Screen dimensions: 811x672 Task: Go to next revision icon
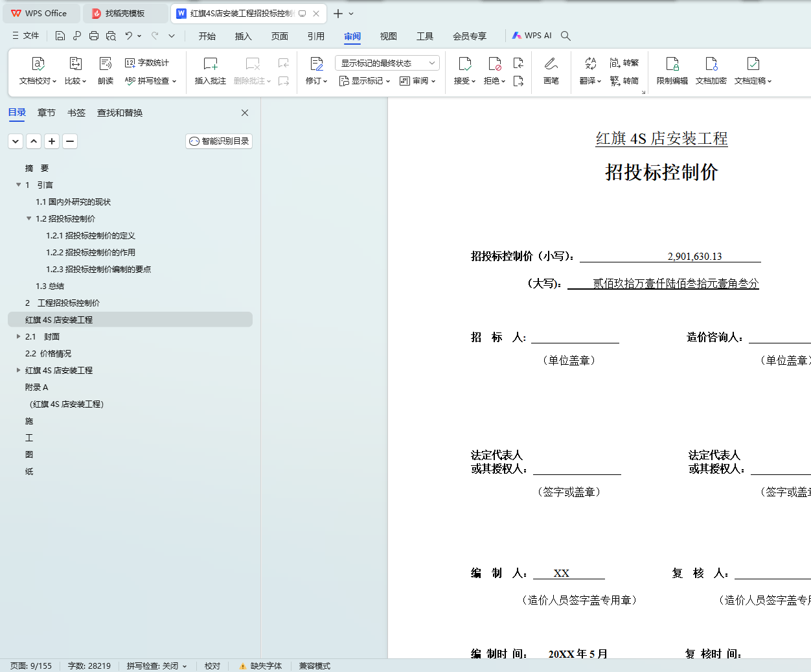518,81
